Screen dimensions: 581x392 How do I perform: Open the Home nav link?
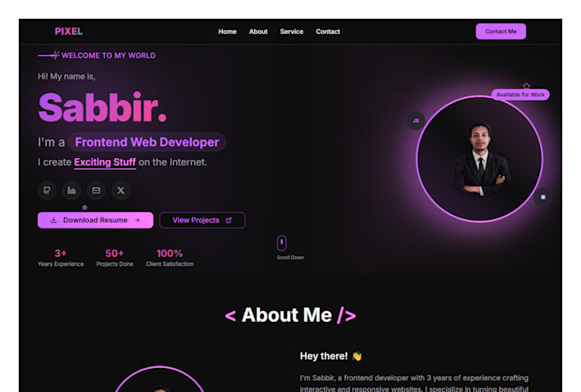coord(227,32)
